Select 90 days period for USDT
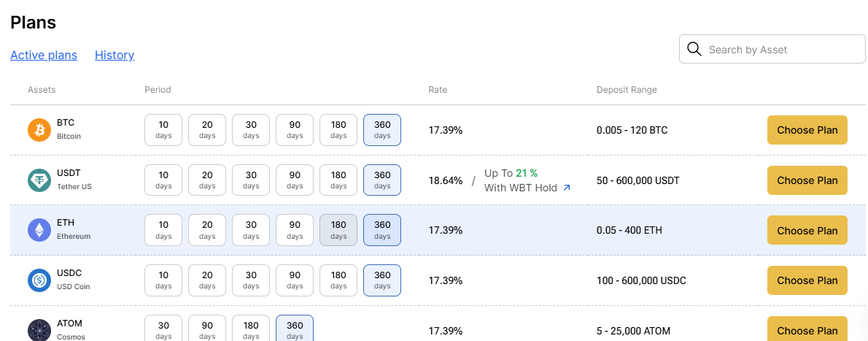Image resolution: width=868 pixels, height=341 pixels. (x=295, y=180)
